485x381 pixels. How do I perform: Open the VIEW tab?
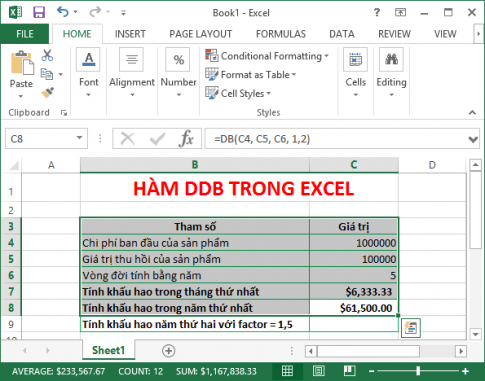[x=445, y=34]
